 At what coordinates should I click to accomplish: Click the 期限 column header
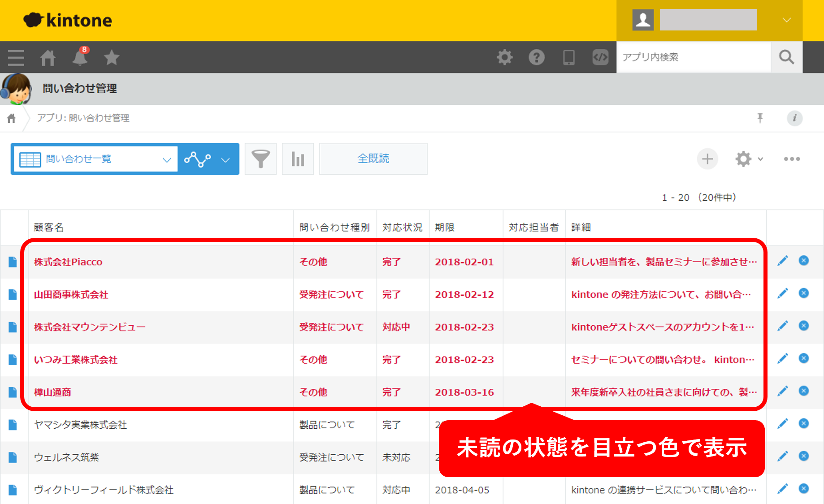445,228
